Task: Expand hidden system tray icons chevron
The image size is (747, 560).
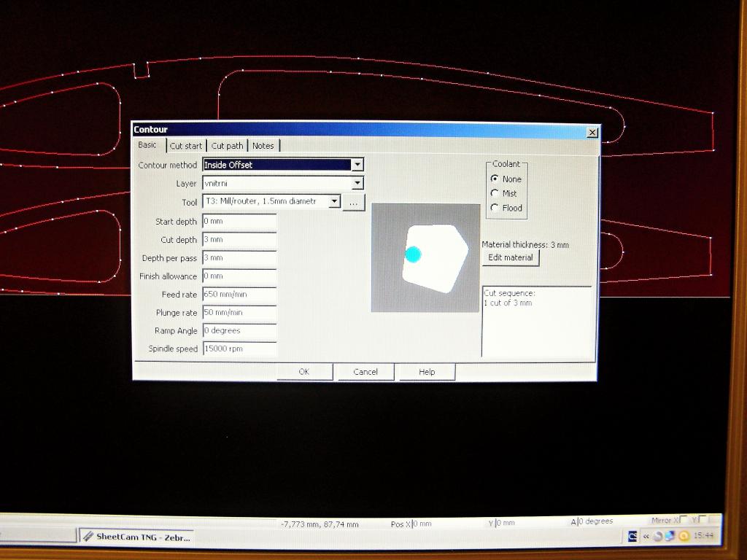Action: (646, 537)
